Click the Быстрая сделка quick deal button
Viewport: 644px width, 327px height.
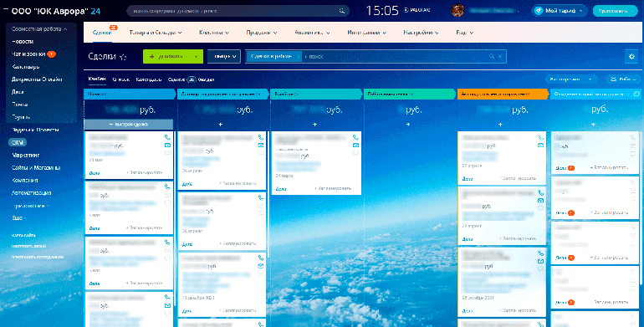coord(129,124)
